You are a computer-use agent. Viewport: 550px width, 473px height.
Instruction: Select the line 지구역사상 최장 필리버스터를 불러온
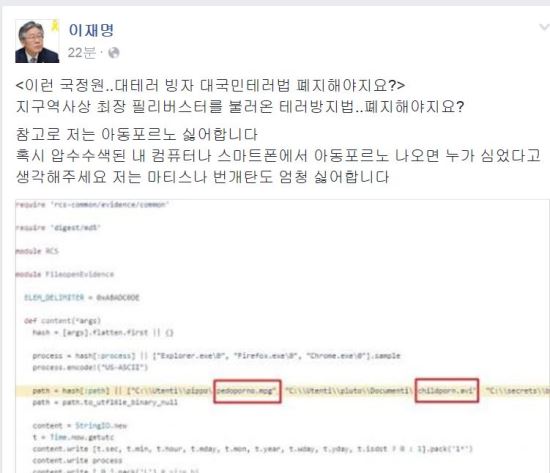[x=240, y=106]
